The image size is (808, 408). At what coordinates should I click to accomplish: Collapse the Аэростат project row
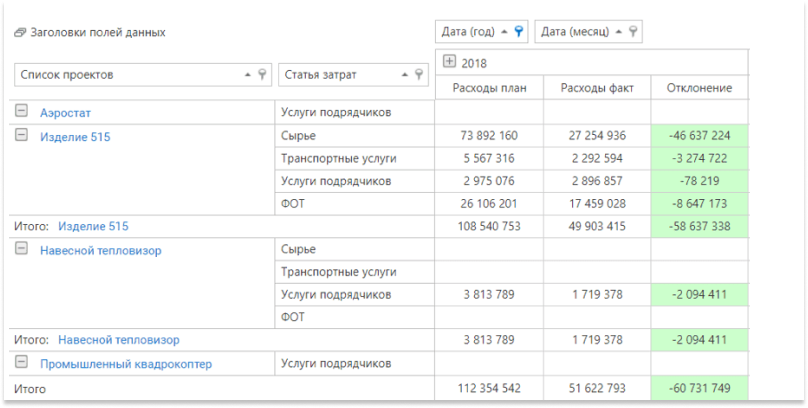(x=22, y=112)
